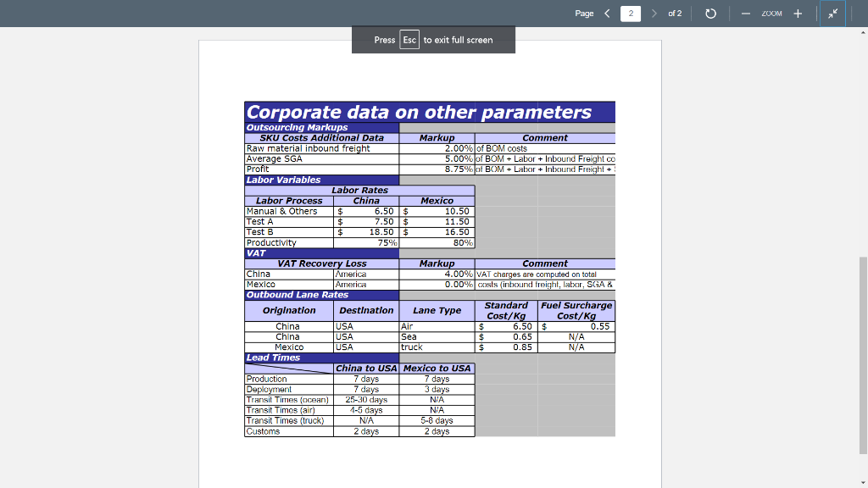Click the 10.50 Mexico labor rate
The height and width of the screenshot is (488, 868).
coord(457,211)
